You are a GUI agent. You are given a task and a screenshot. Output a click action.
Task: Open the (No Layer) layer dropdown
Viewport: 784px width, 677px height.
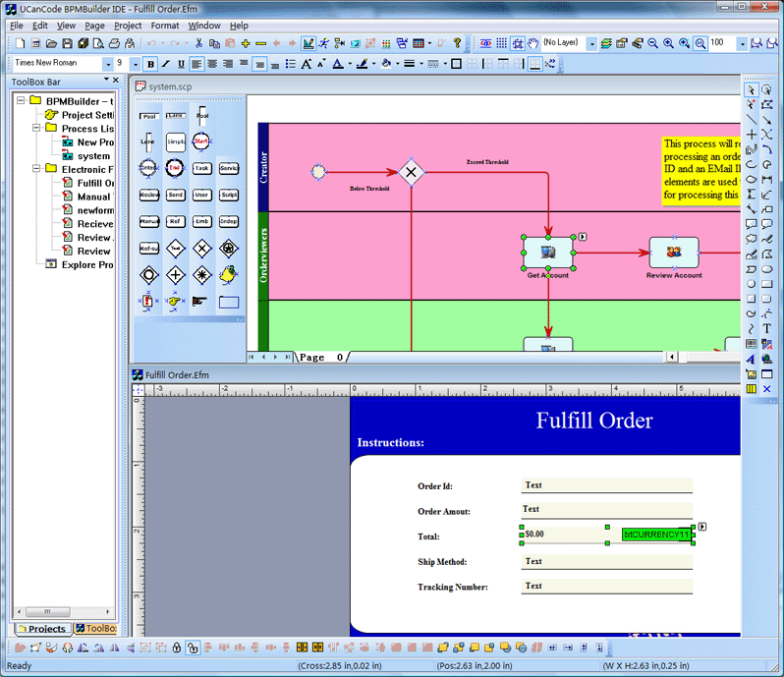[x=591, y=44]
